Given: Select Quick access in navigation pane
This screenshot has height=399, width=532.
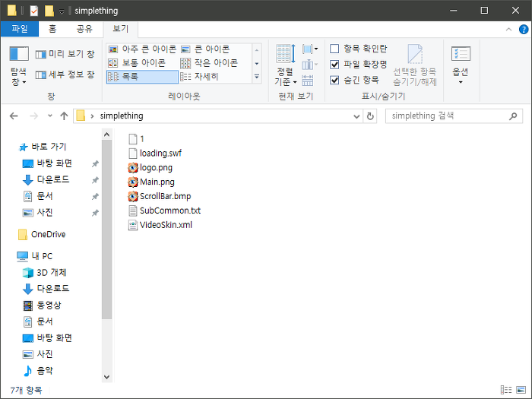Looking at the screenshot, I should pyautogui.click(x=43, y=147).
